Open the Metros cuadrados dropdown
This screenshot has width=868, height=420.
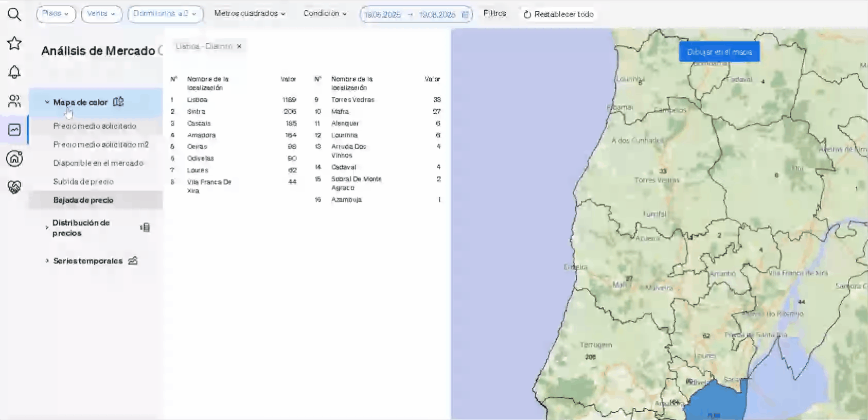click(250, 13)
